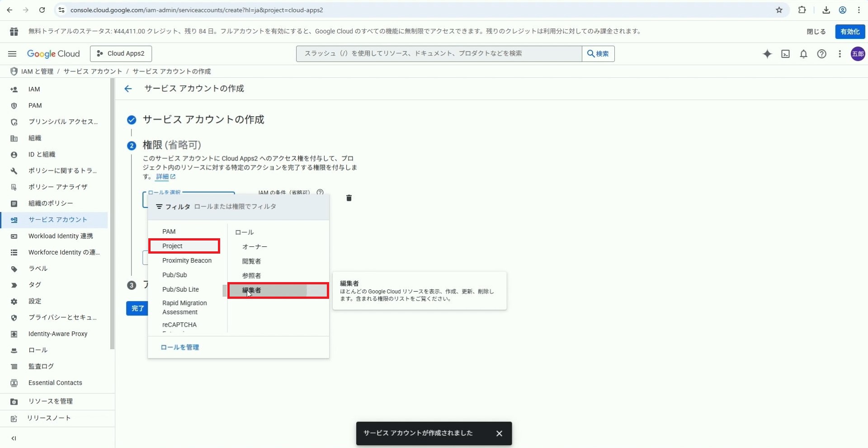The height and width of the screenshot is (448, 868).
Task: Dismiss the サービス アカウントが作成されました toast
Action: click(499, 434)
